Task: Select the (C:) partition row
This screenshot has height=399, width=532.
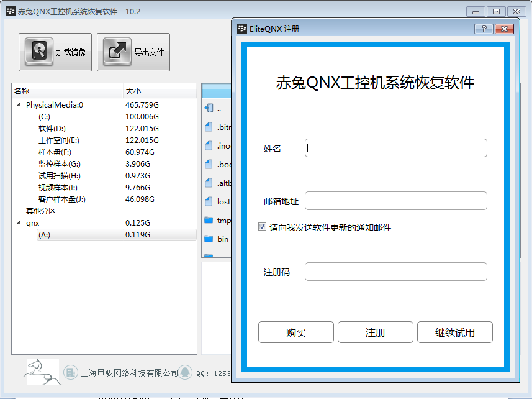Action: click(x=104, y=117)
